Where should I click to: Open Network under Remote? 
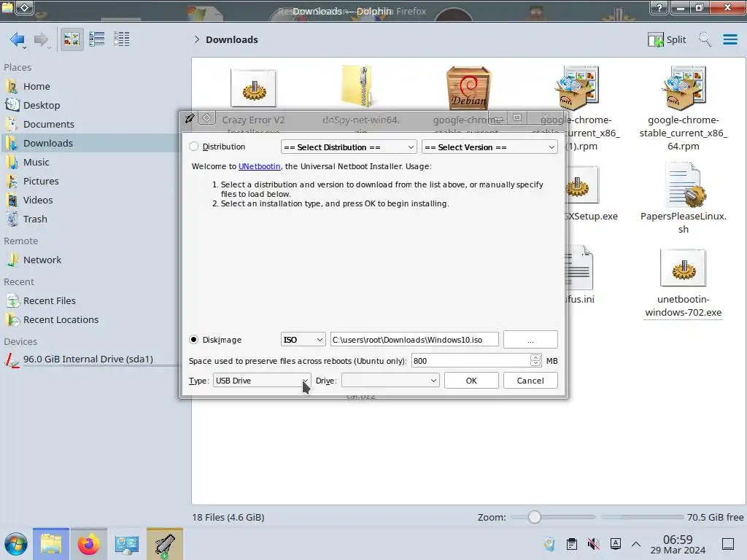click(42, 260)
